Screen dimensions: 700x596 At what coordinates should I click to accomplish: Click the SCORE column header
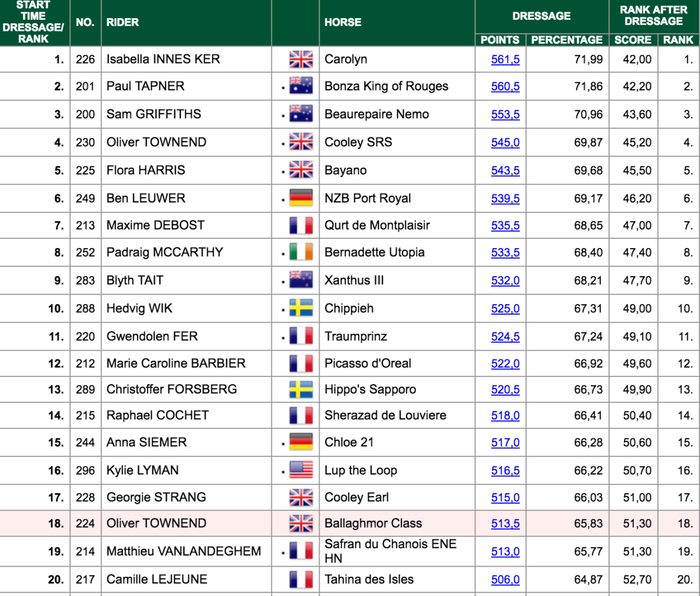pyautogui.click(x=633, y=40)
